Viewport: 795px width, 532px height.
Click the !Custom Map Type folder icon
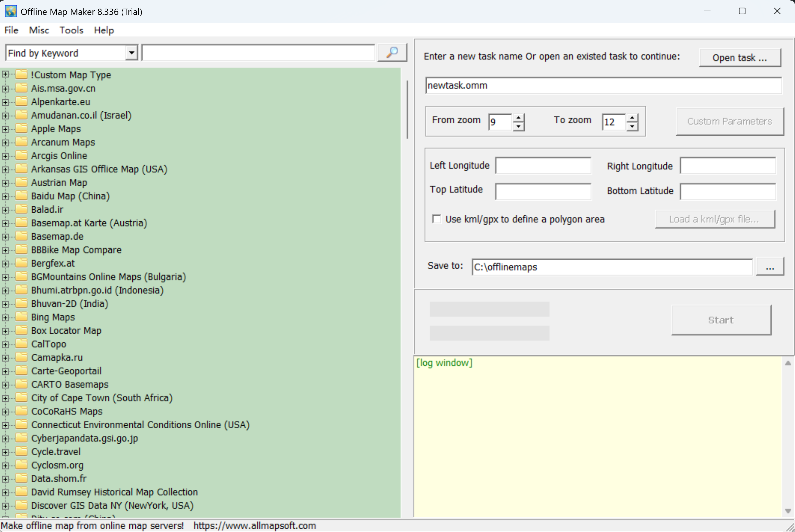tap(21, 74)
